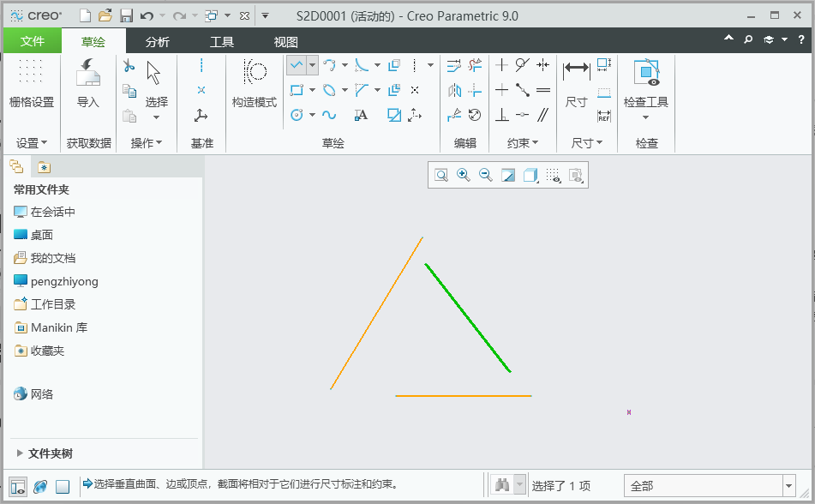
Task: Open the 文件 menu
Action: click(x=32, y=39)
